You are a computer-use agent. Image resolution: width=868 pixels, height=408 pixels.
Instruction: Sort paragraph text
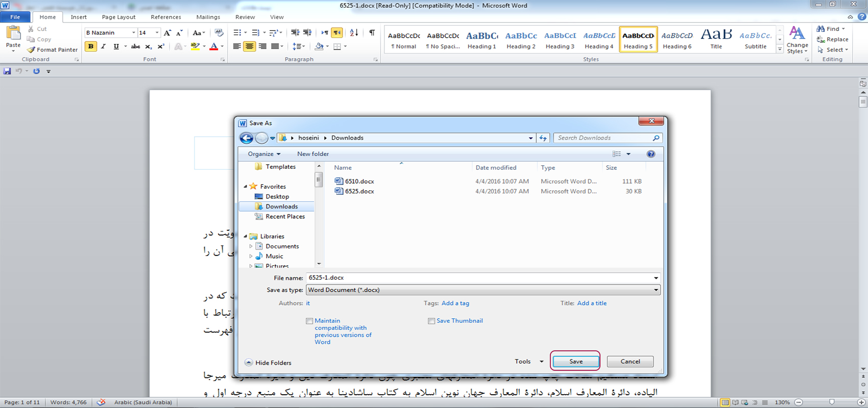click(354, 33)
